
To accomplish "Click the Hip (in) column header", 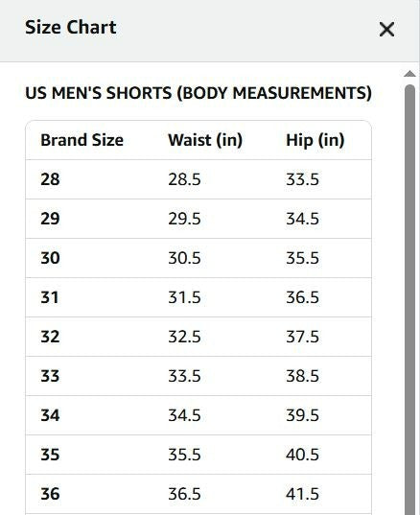I will (x=315, y=140).
